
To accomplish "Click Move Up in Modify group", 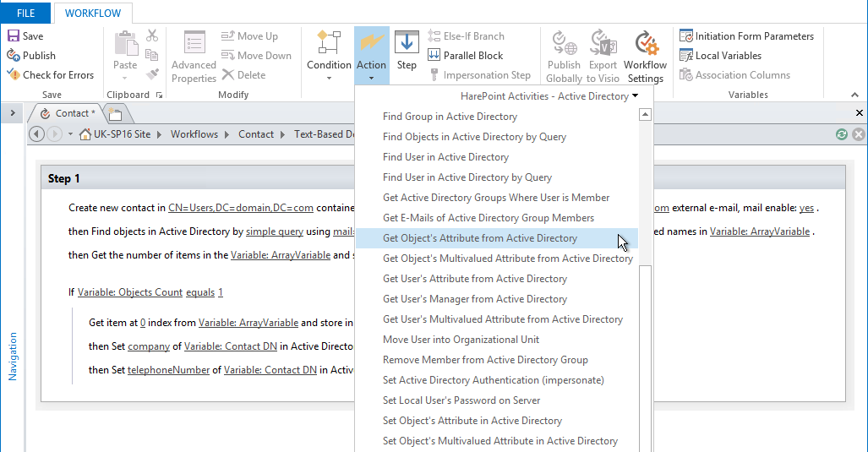I will (249, 36).
